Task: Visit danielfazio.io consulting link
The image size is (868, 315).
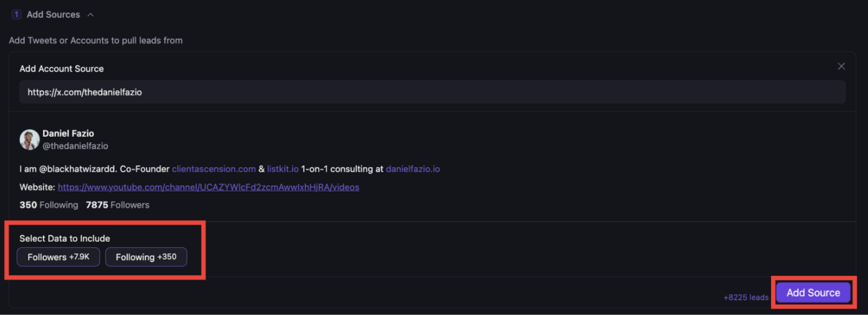Action: click(x=413, y=169)
